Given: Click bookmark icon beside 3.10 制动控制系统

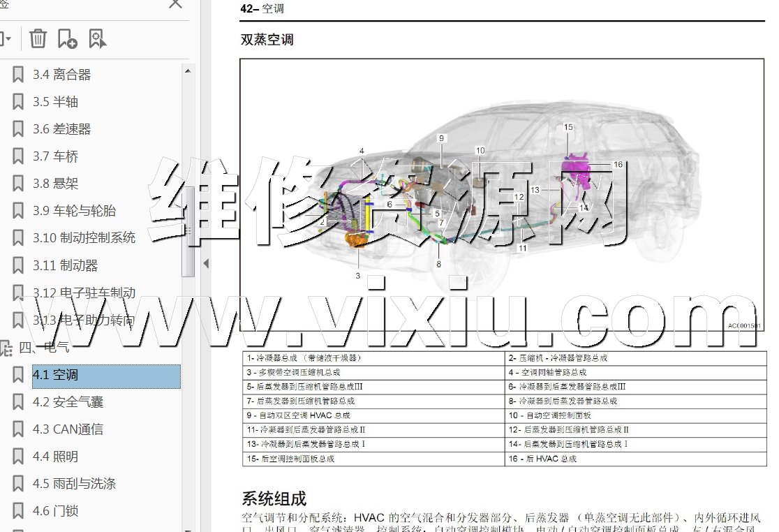Looking at the screenshot, I should (19, 238).
